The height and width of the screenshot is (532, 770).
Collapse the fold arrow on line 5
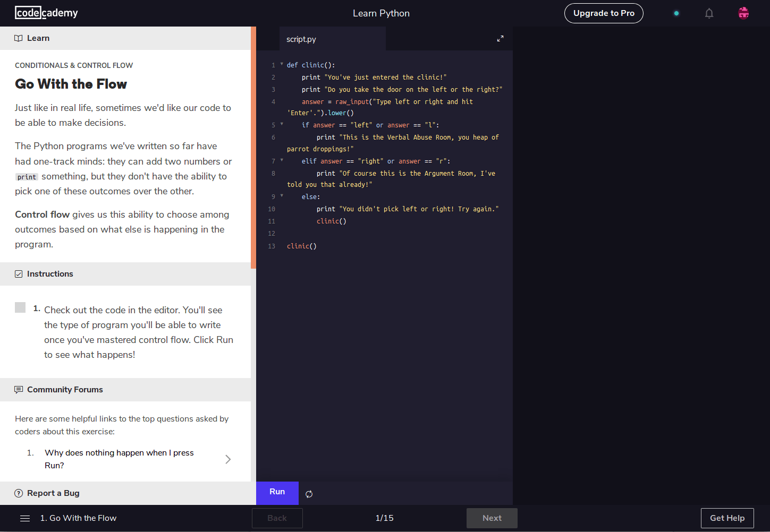click(x=282, y=124)
